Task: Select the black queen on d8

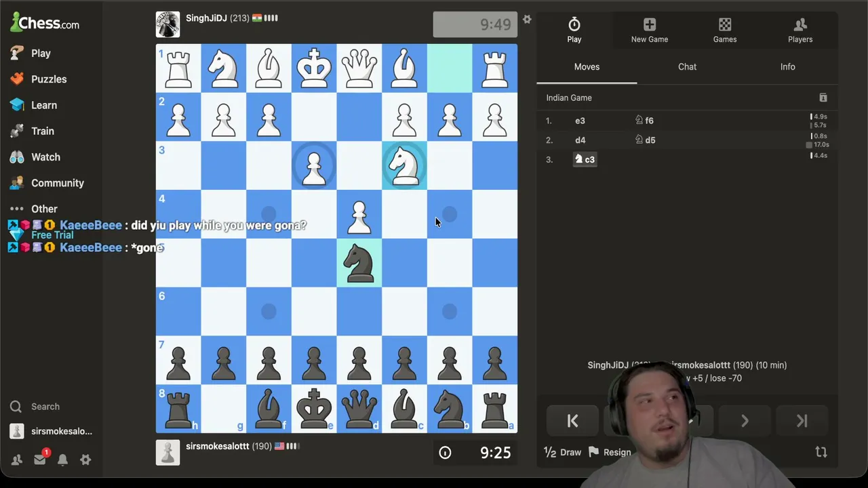Action: coord(359,409)
